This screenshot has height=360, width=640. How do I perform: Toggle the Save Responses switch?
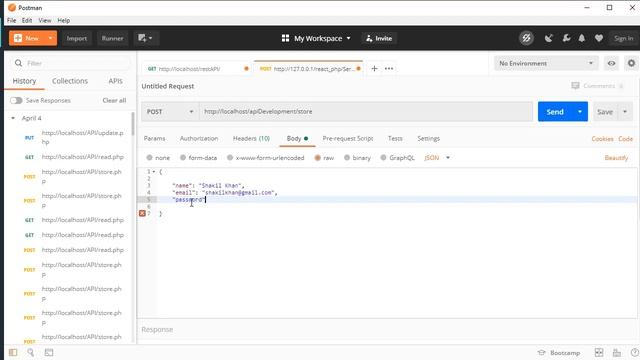(16, 100)
